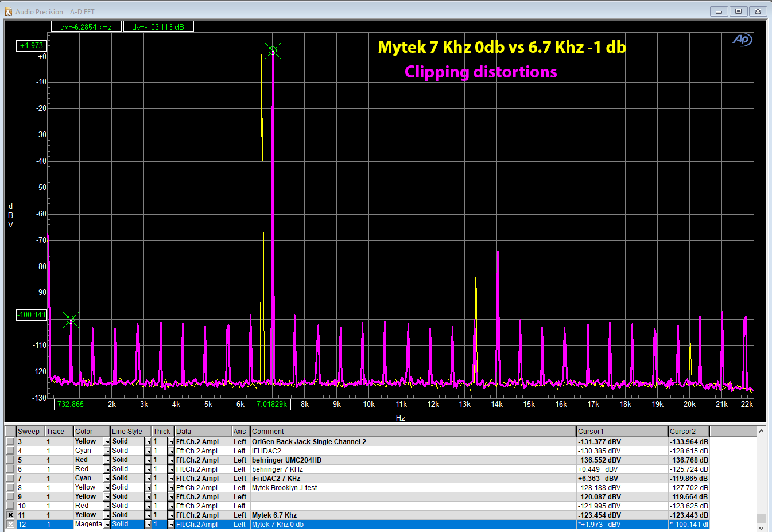
Task: Close the A-D FFT window
Action: click(758, 11)
